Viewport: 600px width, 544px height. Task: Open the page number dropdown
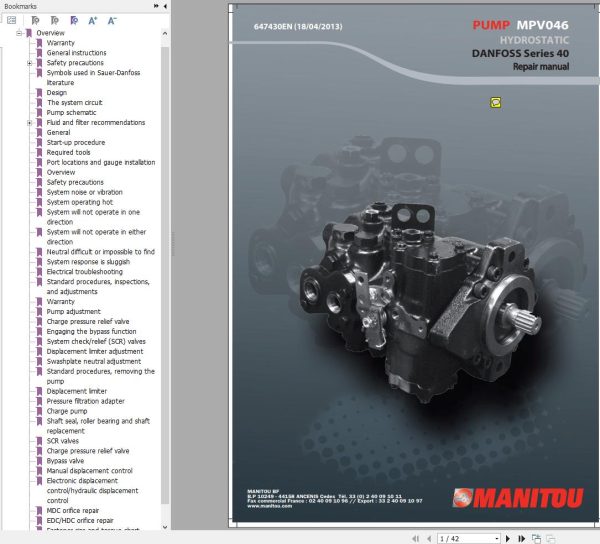(x=497, y=538)
